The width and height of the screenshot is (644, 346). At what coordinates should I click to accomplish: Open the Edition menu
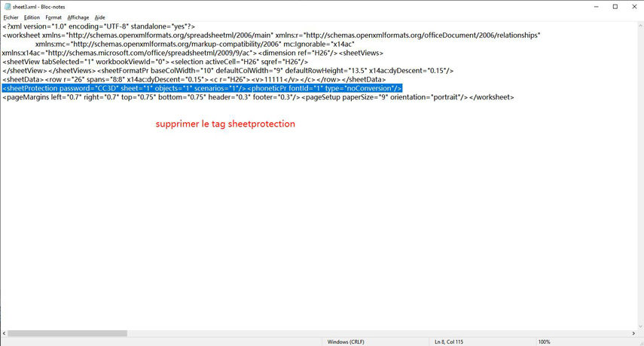[32, 17]
